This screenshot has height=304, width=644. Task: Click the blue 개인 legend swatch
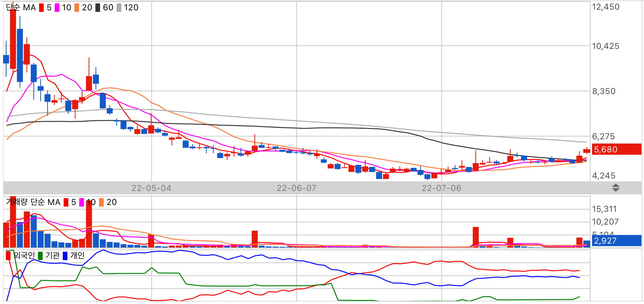click(65, 256)
